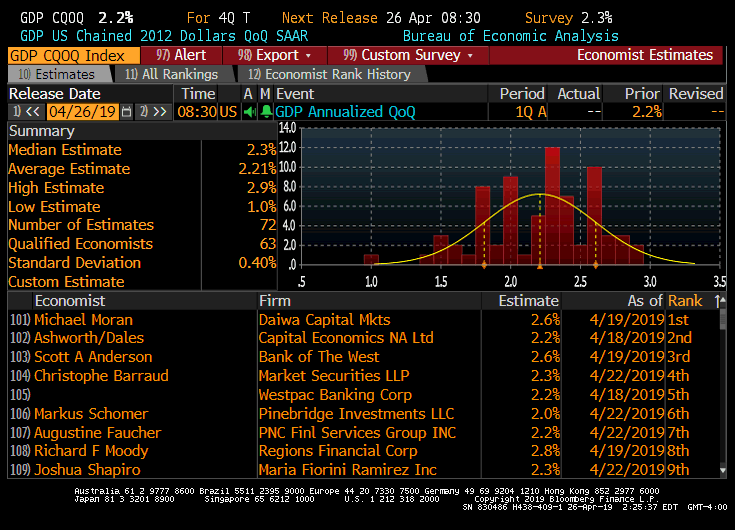Click the Alert button
This screenshot has height=530, width=735.
181,55
